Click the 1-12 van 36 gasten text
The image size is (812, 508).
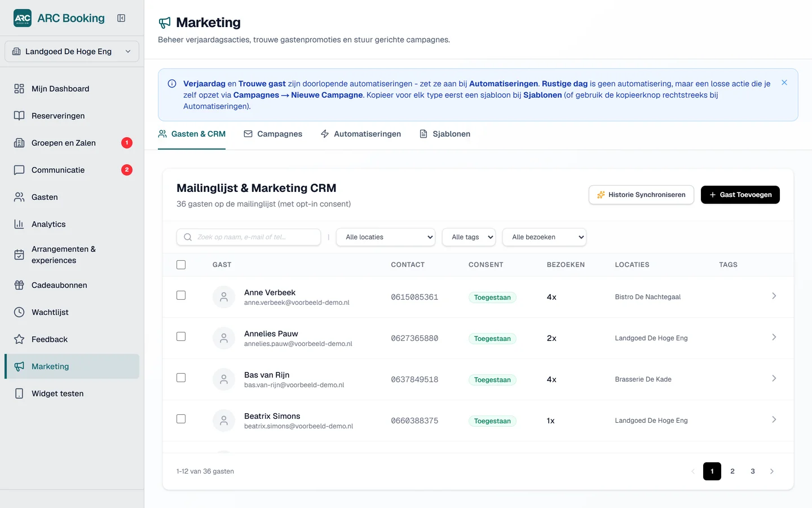coord(205,471)
